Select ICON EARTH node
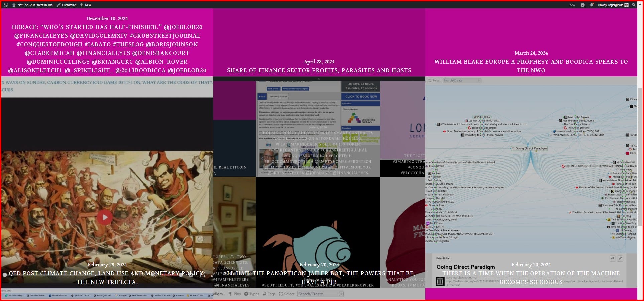 435,227
